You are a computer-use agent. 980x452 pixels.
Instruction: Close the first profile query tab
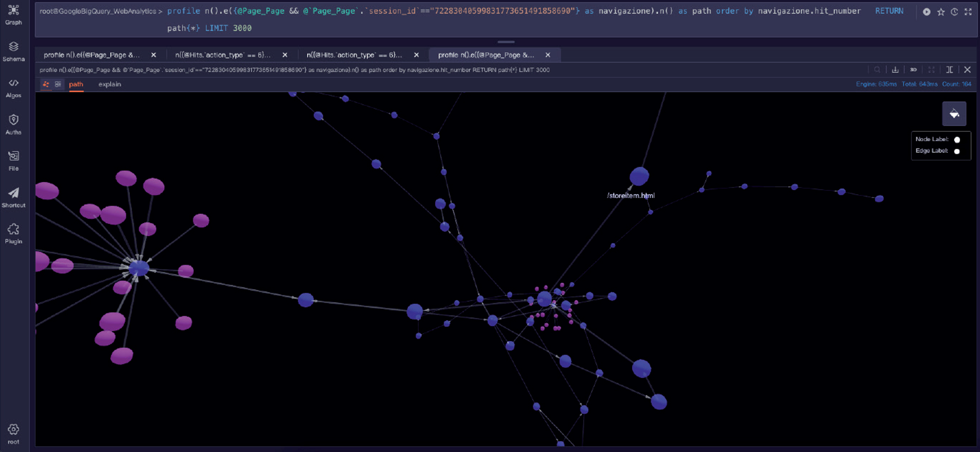pyautogui.click(x=153, y=55)
